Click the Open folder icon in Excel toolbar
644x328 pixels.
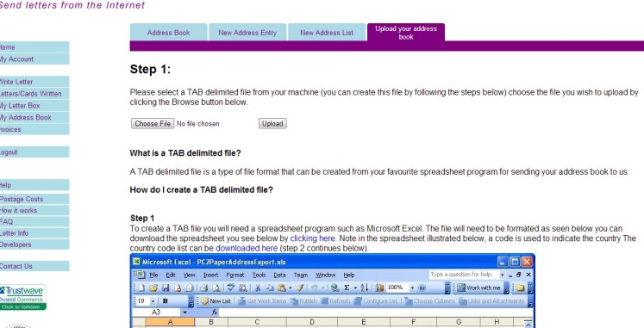click(153, 288)
